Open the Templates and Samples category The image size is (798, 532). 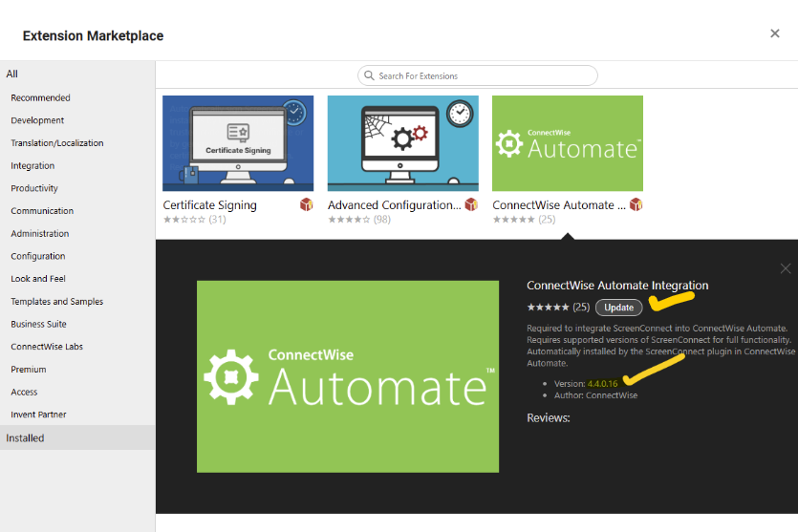pos(57,301)
